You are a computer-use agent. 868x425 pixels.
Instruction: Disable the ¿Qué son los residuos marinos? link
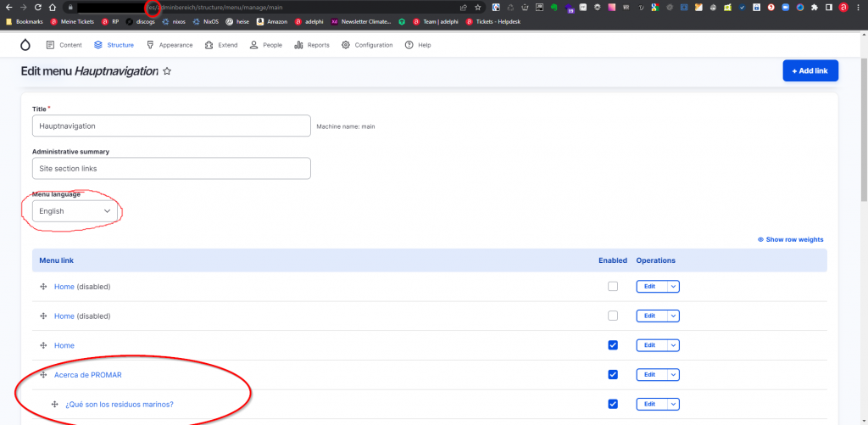click(613, 404)
